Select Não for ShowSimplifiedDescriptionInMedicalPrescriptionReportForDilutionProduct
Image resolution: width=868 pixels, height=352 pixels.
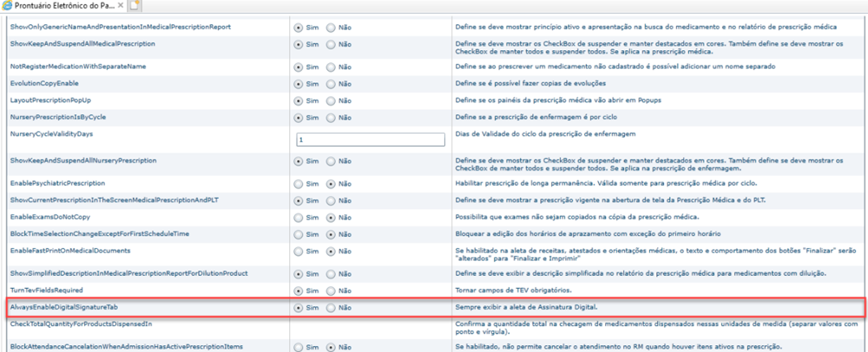[x=331, y=275]
